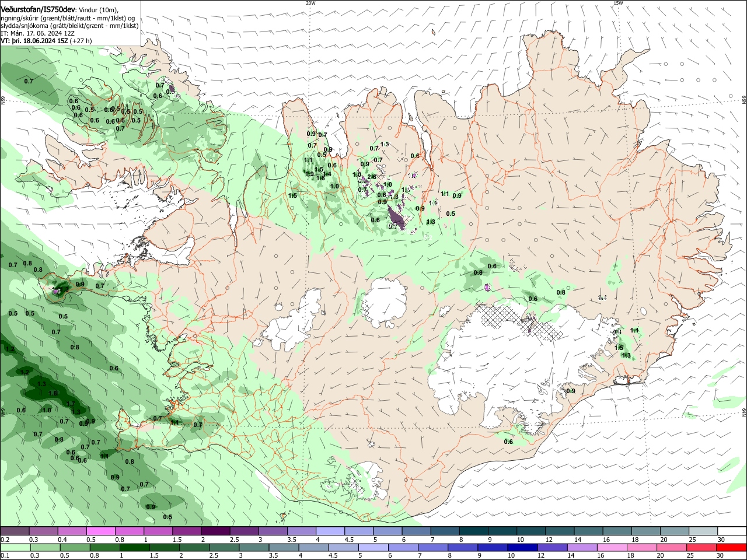Pick the grey-blue swatch at rain value 3.5

(x=282, y=547)
